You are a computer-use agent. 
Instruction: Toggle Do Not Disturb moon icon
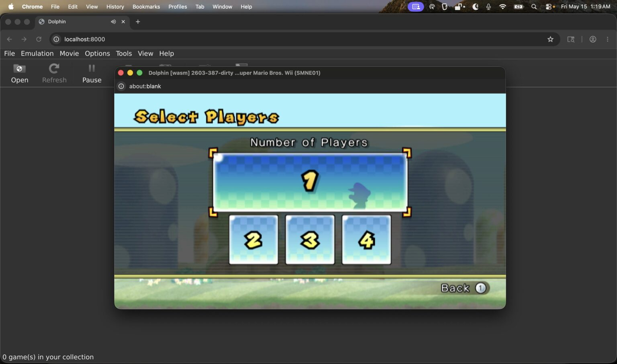[475, 7]
